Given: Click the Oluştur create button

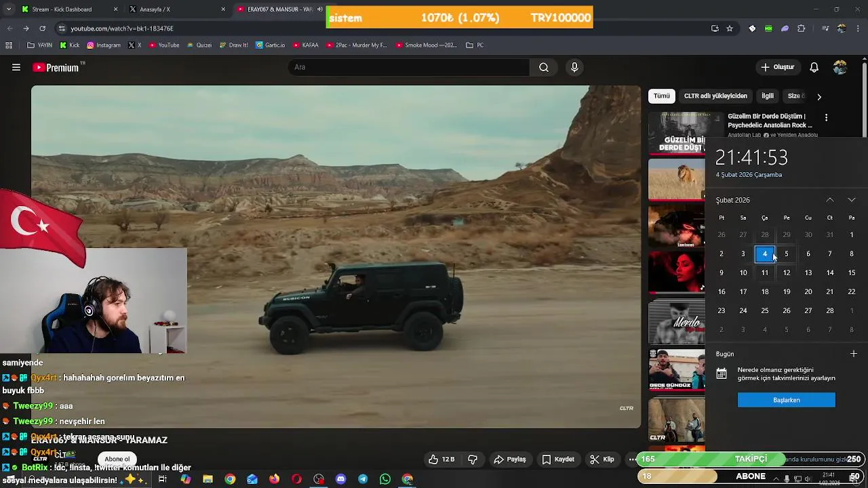Looking at the screenshot, I should (777, 67).
